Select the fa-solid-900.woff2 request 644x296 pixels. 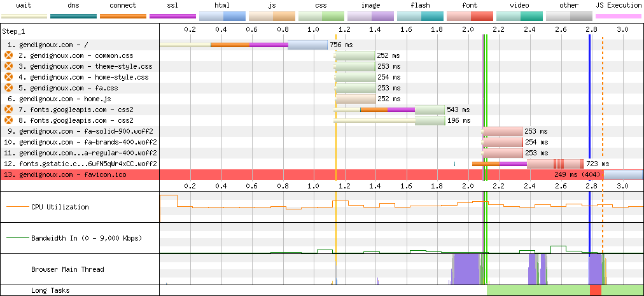pyautogui.click(x=88, y=131)
